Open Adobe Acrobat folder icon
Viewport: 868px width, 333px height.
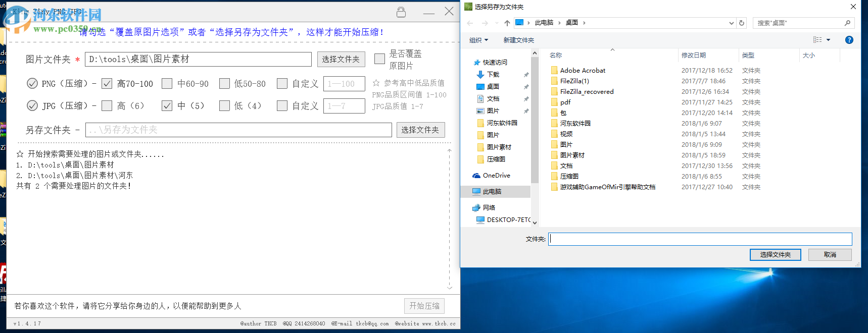[554, 71]
